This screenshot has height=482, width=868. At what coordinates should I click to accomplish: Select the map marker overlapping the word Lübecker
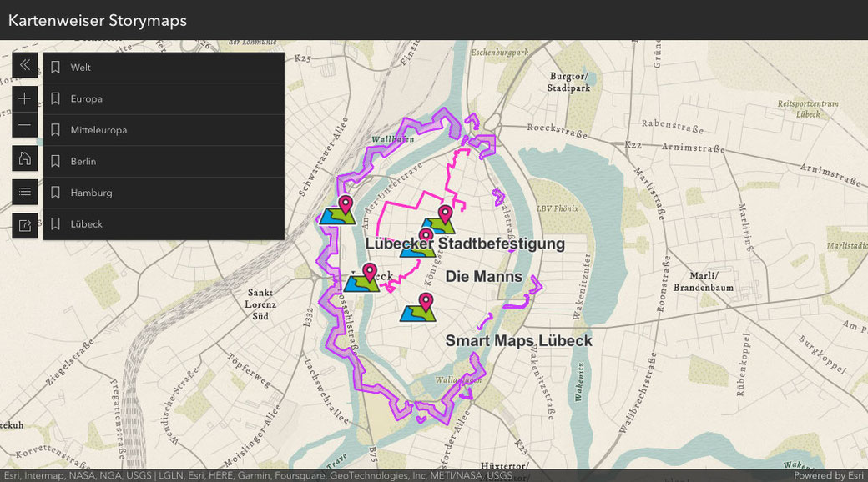[x=418, y=244]
